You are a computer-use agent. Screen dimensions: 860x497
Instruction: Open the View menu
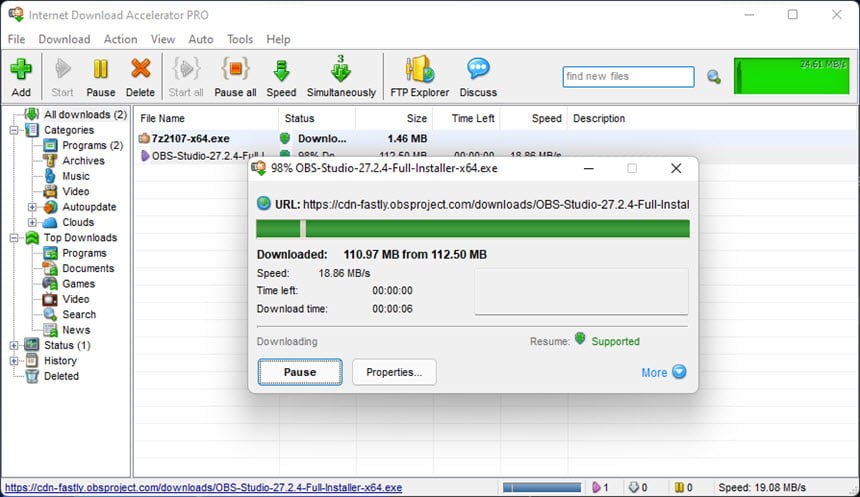click(162, 39)
